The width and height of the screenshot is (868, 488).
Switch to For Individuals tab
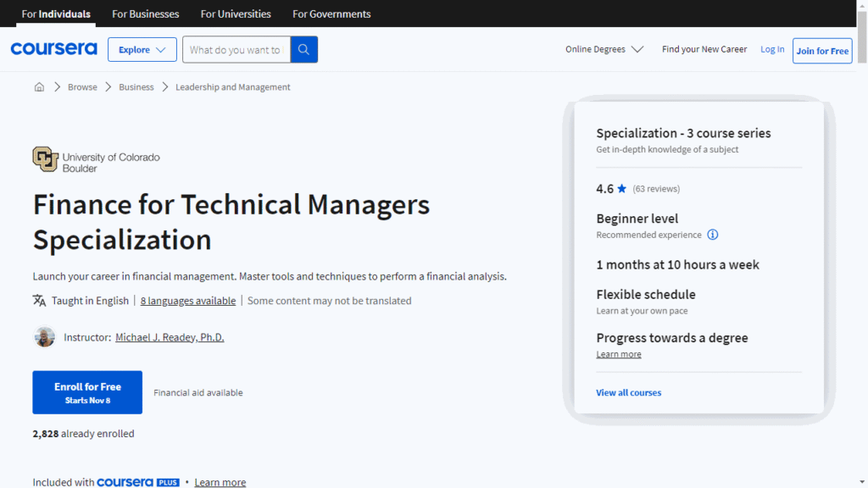pyautogui.click(x=56, y=14)
